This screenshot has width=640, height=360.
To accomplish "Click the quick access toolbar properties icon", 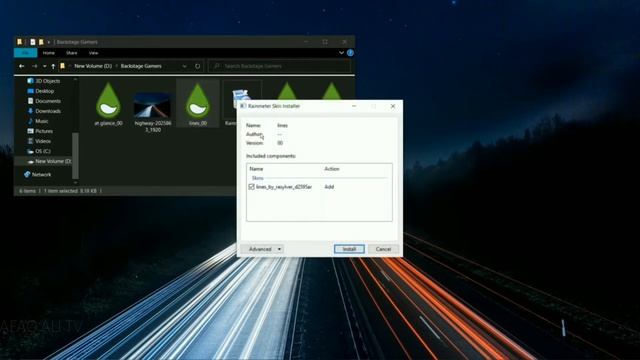I will (33, 42).
